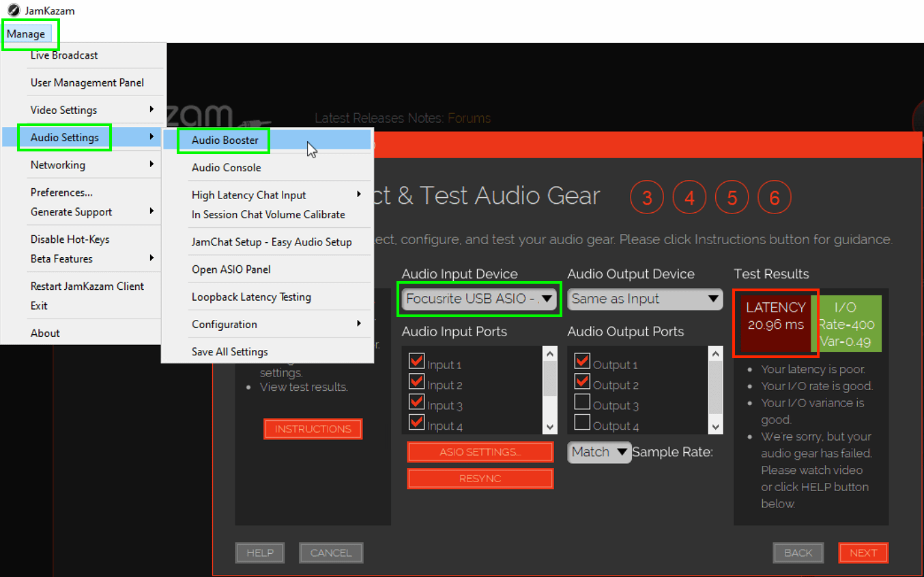The image size is (924, 577).
Task: Uncheck the Input 3 checkbox
Action: pos(416,402)
